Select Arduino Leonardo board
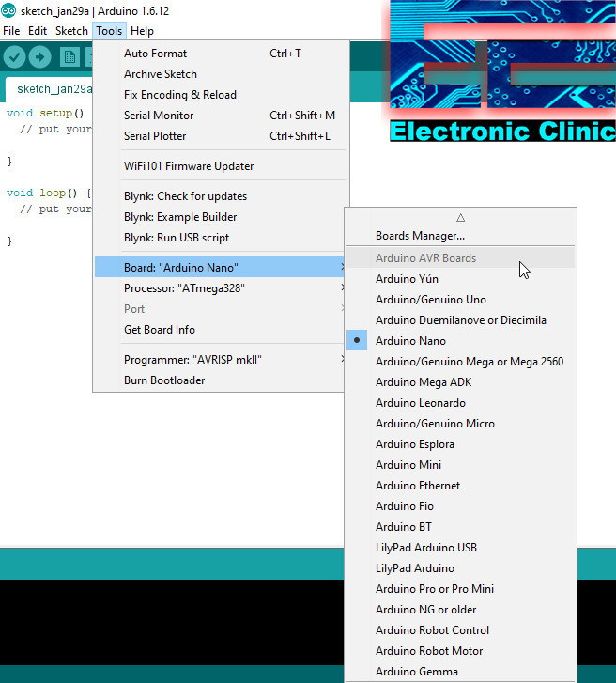 (461, 403)
